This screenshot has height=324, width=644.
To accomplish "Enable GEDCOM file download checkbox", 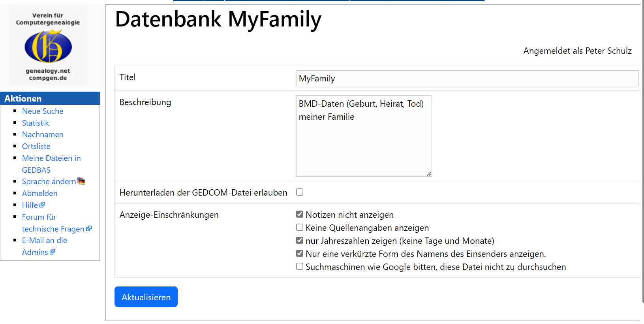I will click(x=300, y=192).
